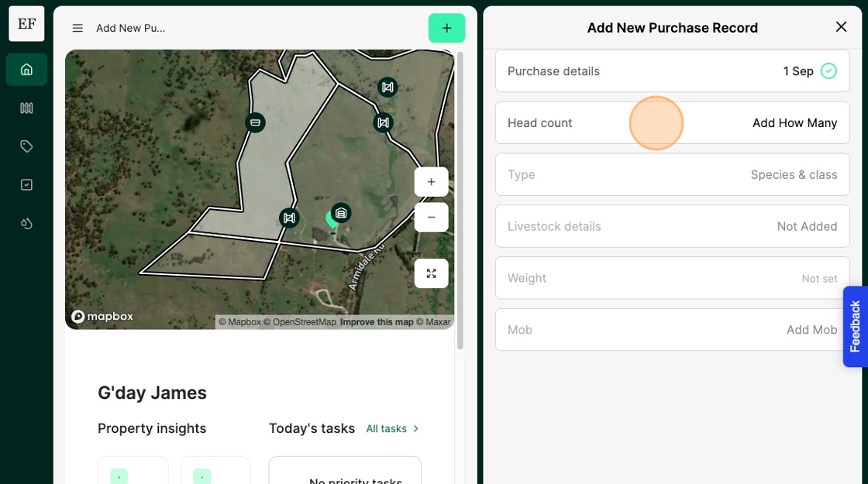The image size is (868, 484).
Task: Open the livestock tag sidebar icon
Action: coord(26,146)
